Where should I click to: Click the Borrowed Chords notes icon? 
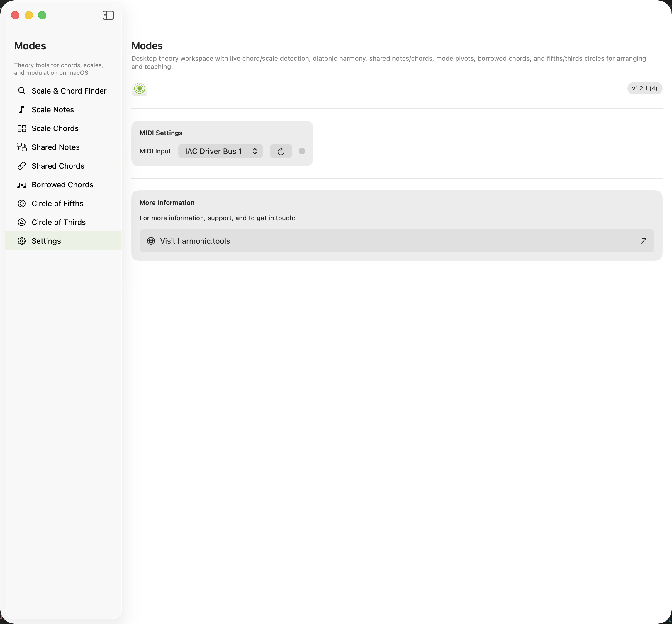coord(22,185)
